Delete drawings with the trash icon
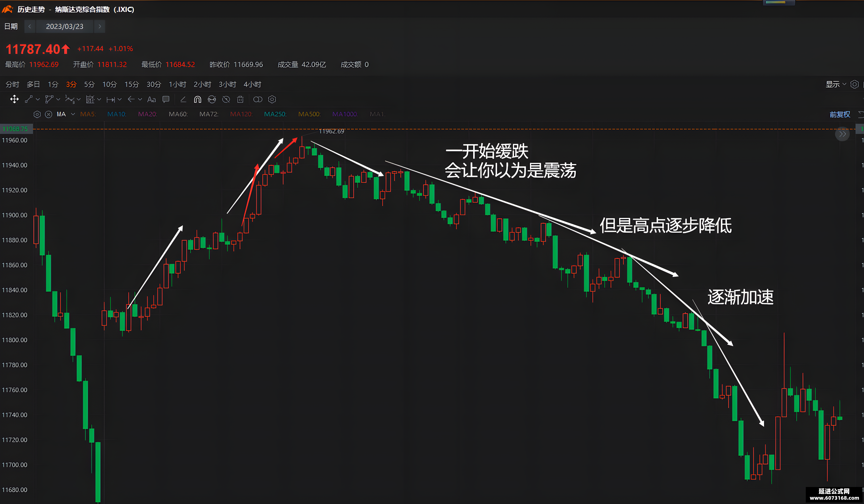 coord(240,99)
